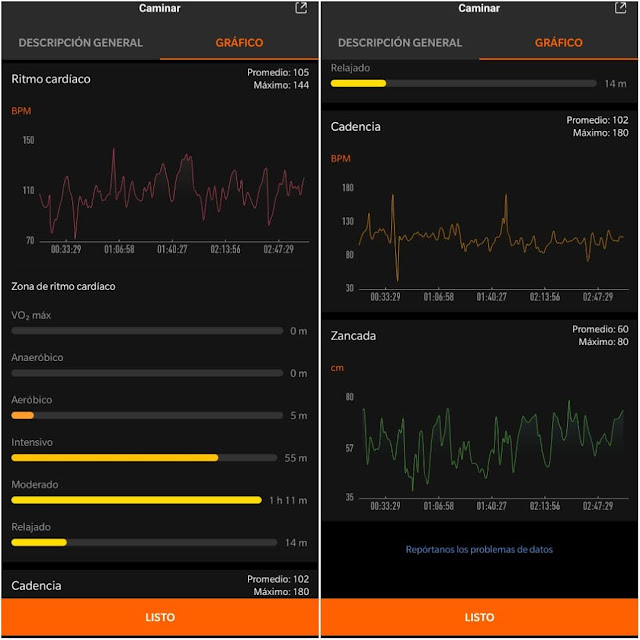
Task: Tap the 1 h 11 m Moderado duration
Action: [288, 500]
